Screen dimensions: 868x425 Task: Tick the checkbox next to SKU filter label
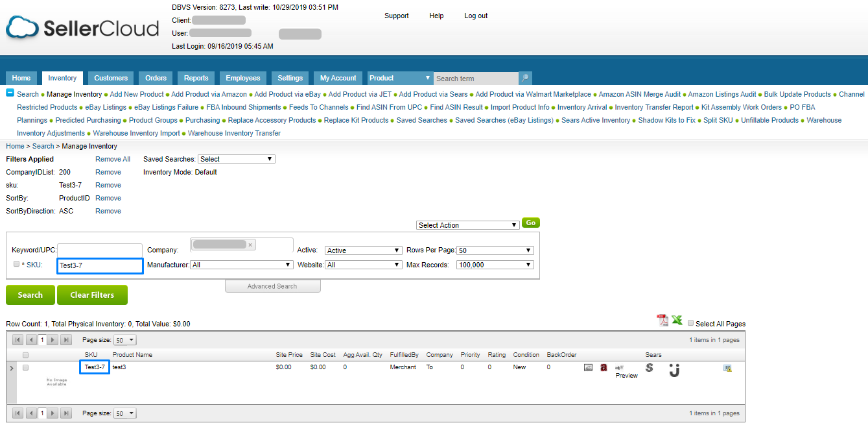pos(17,264)
